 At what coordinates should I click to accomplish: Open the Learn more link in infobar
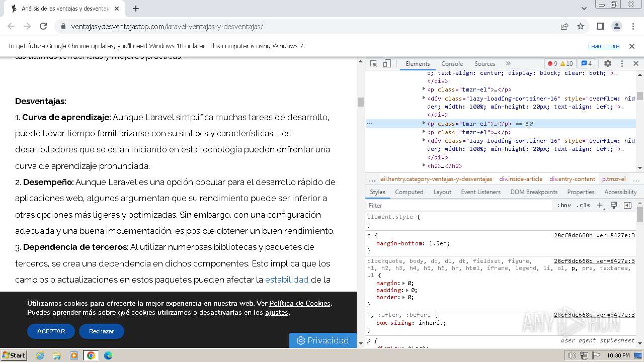click(x=604, y=46)
